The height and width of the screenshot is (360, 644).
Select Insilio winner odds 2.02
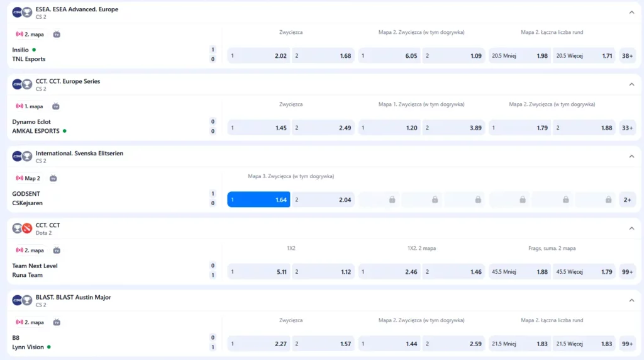(x=258, y=56)
